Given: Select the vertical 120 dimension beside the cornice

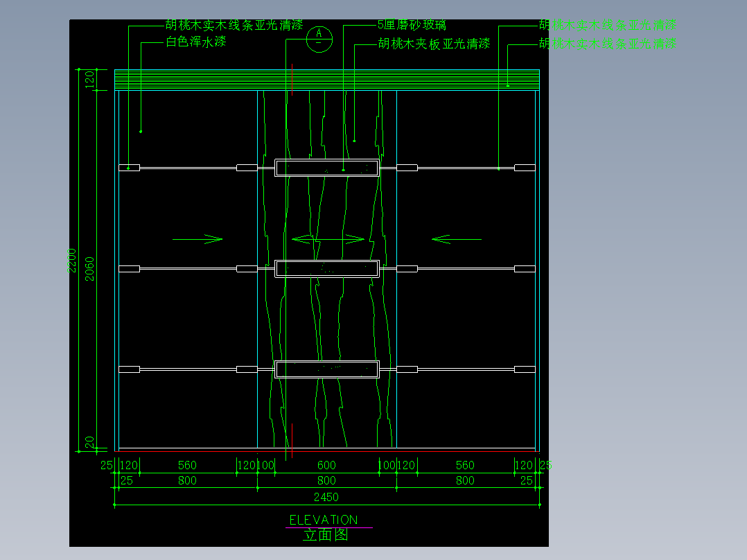Looking at the screenshot, I should coord(89,80).
